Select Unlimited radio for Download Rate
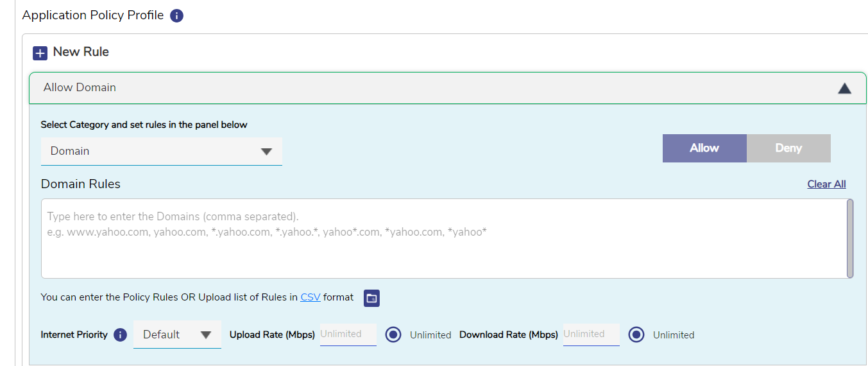The image size is (868, 366). point(636,335)
